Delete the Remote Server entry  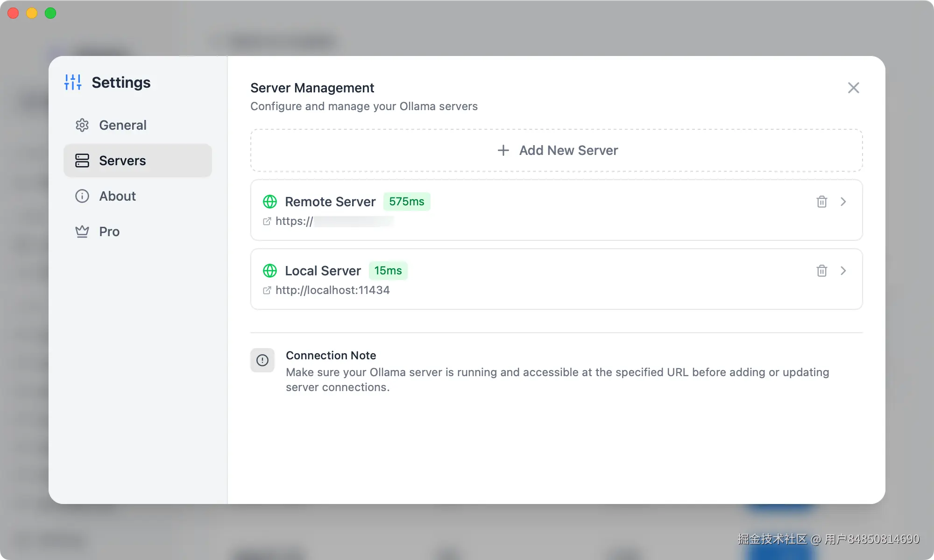tap(821, 202)
